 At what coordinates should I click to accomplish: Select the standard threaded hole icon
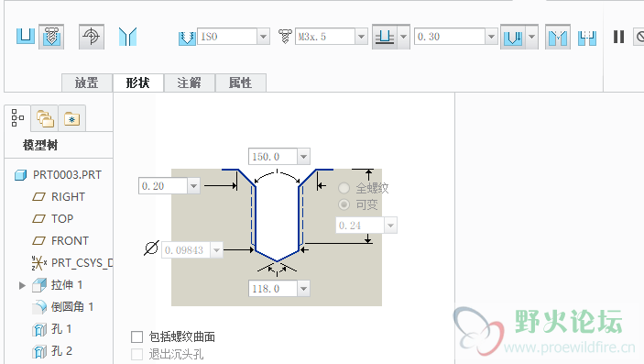tap(51, 37)
